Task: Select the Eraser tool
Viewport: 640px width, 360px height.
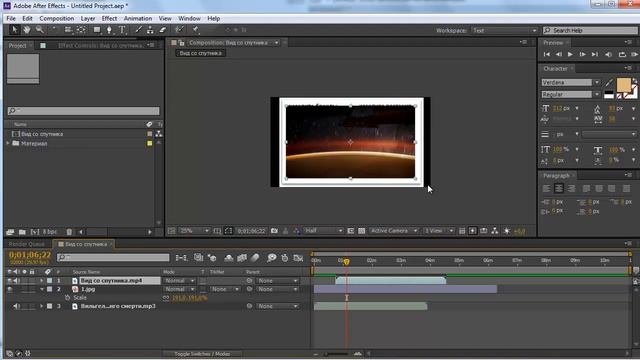Action: click(162, 29)
